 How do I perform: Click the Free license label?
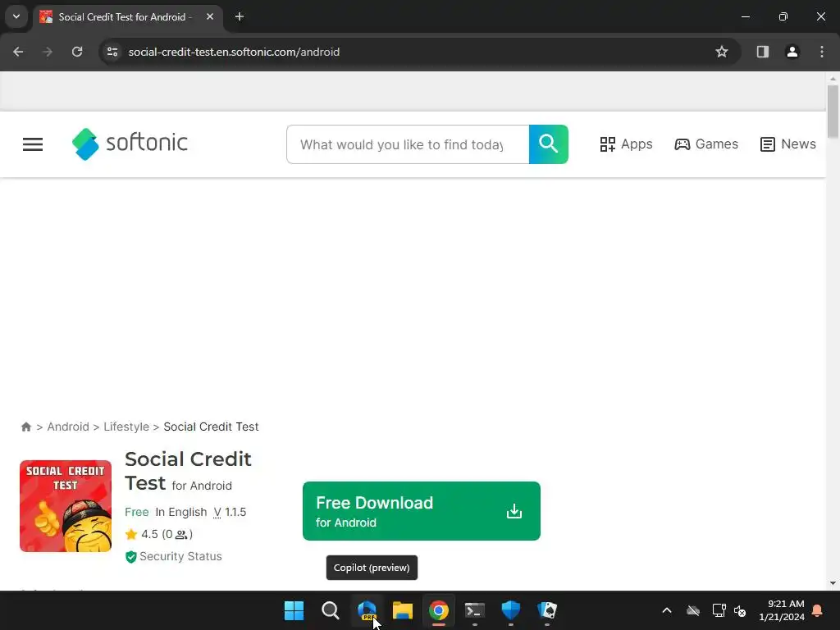pos(137,512)
